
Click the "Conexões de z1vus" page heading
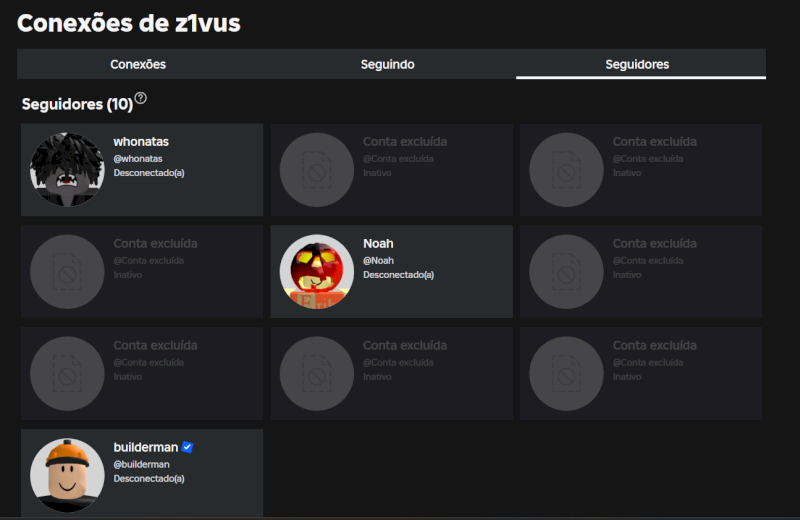tap(129, 22)
